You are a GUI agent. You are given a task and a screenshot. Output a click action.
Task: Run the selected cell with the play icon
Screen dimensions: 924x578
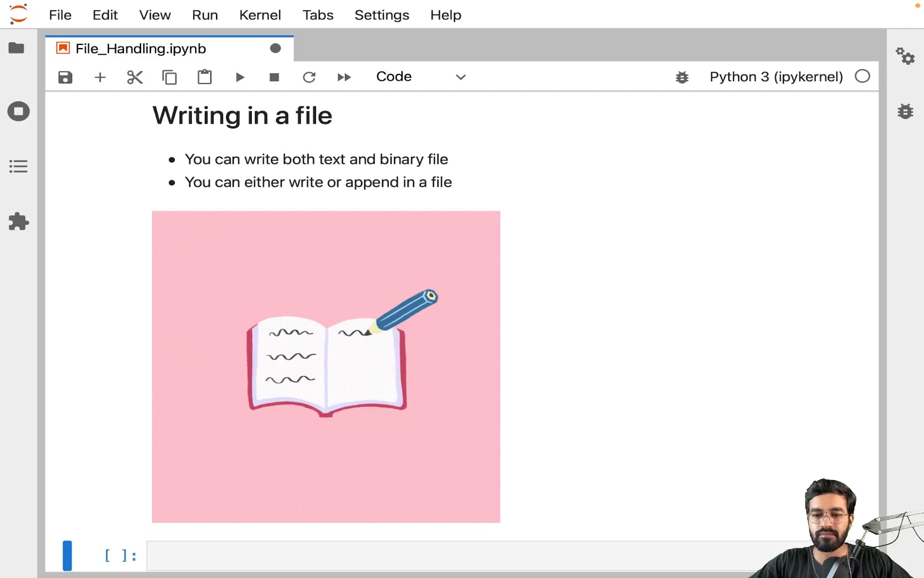point(240,77)
